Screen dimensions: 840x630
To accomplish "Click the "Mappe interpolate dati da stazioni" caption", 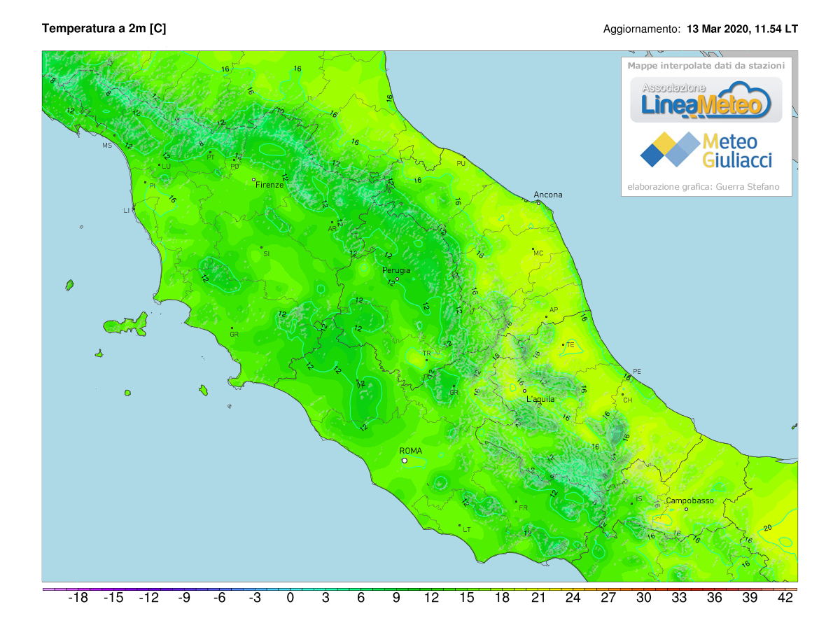I will [x=706, y=66].
